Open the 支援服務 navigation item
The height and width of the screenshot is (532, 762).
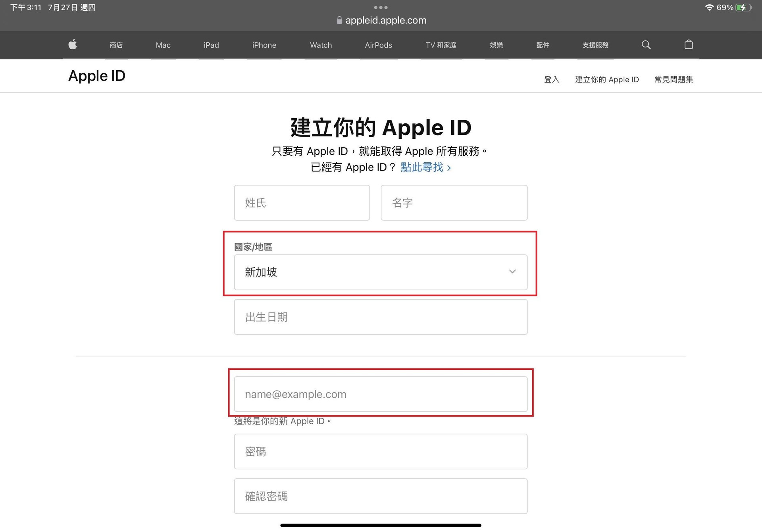point(595,45)
